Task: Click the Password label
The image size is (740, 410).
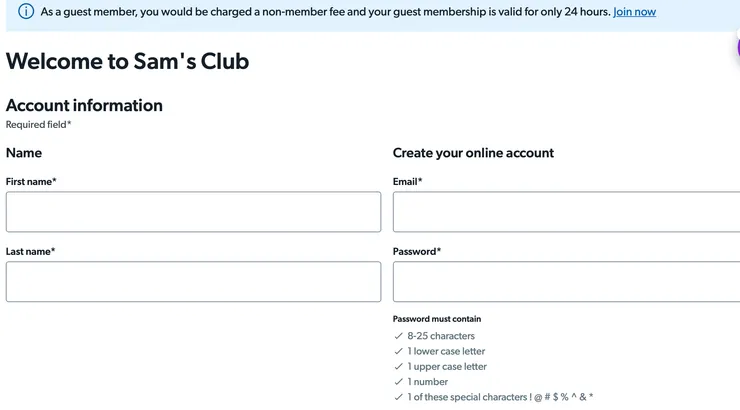Action: click(416, 251)
